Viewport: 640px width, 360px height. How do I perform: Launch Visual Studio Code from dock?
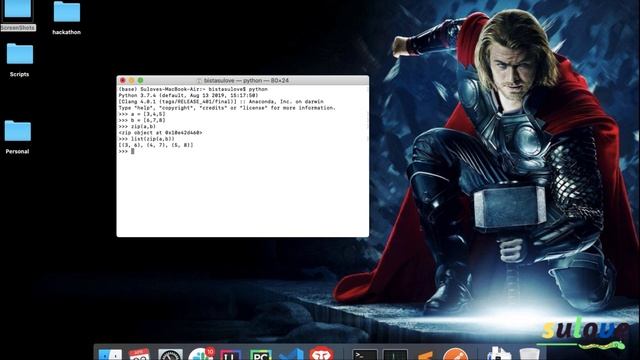(291, 354)
